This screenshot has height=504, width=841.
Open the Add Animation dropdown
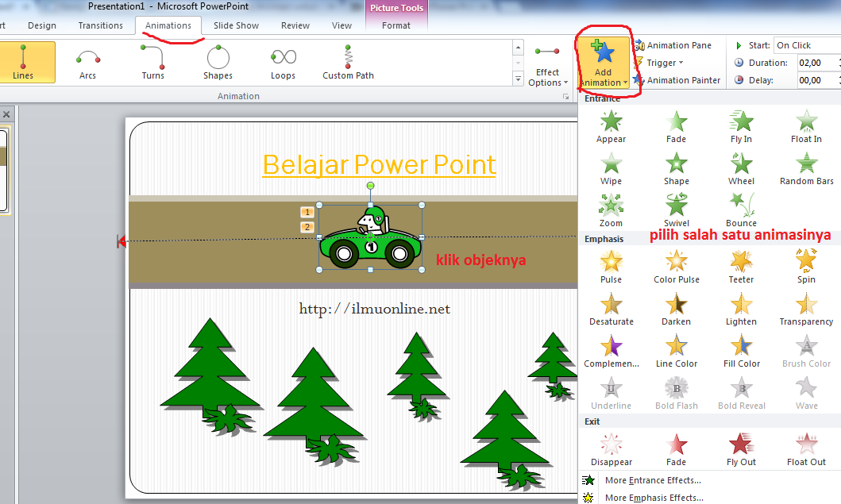point(604,63)
